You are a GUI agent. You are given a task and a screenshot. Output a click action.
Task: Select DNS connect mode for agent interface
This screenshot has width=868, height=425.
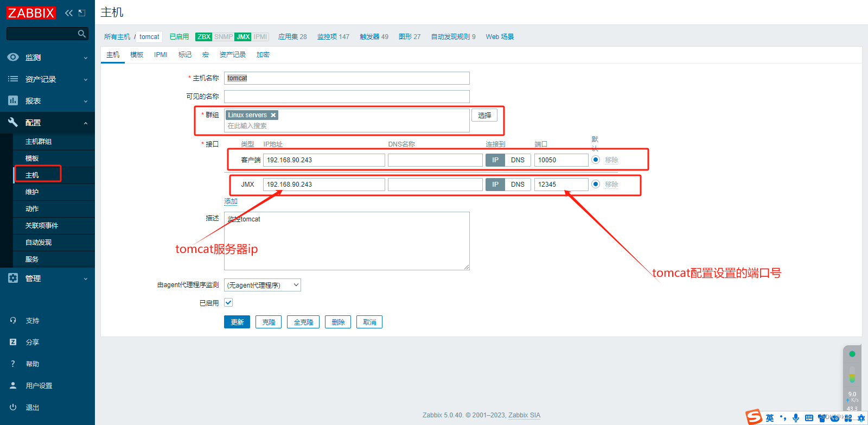click(518, 160)
